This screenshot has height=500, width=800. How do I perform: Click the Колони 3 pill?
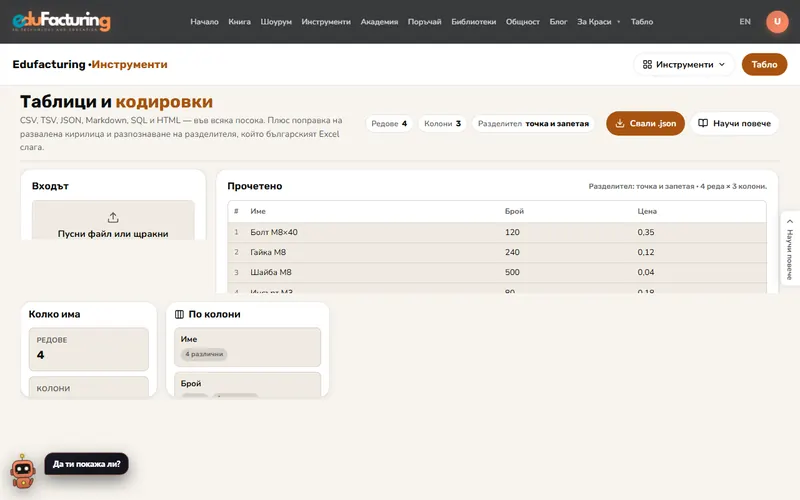442,123
